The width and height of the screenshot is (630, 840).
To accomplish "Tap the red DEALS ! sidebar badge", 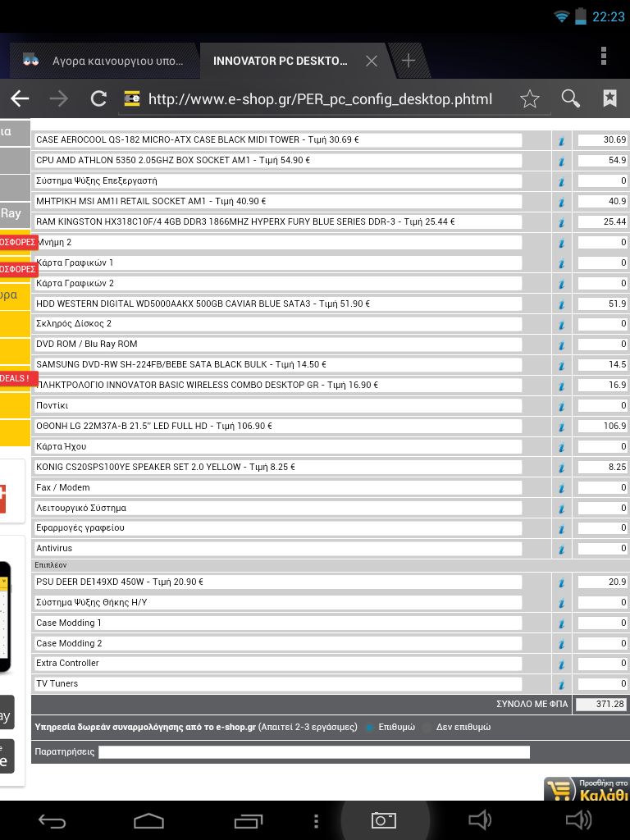I will pyautogui.click(x=18, y=378).
